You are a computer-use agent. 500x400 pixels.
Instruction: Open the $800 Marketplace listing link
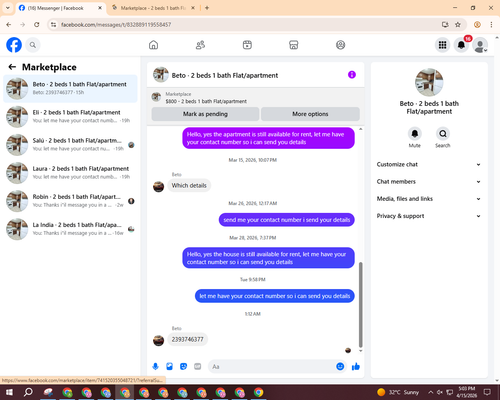pyautogui.click(x=206, y=101)
